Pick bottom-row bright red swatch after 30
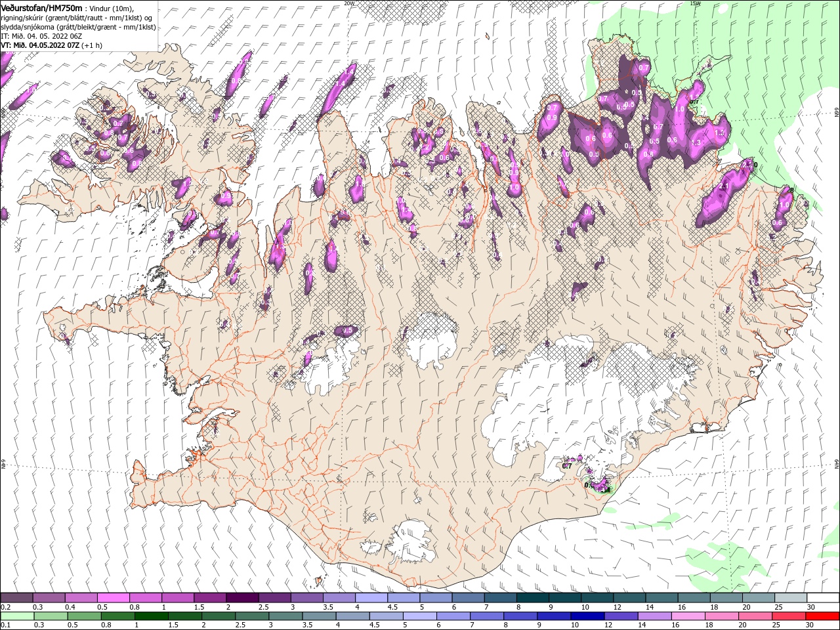Screen dimensions: 840x630 [823, 616]
